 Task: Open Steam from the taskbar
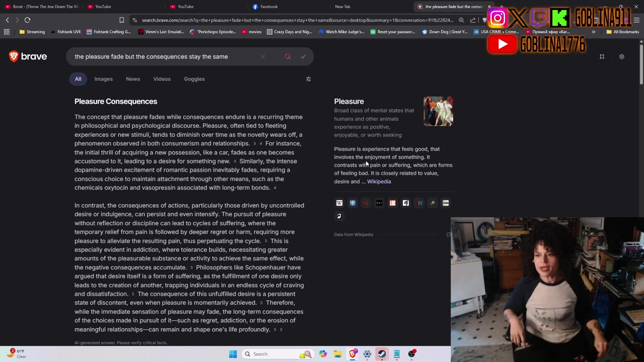tap(382, 354)
